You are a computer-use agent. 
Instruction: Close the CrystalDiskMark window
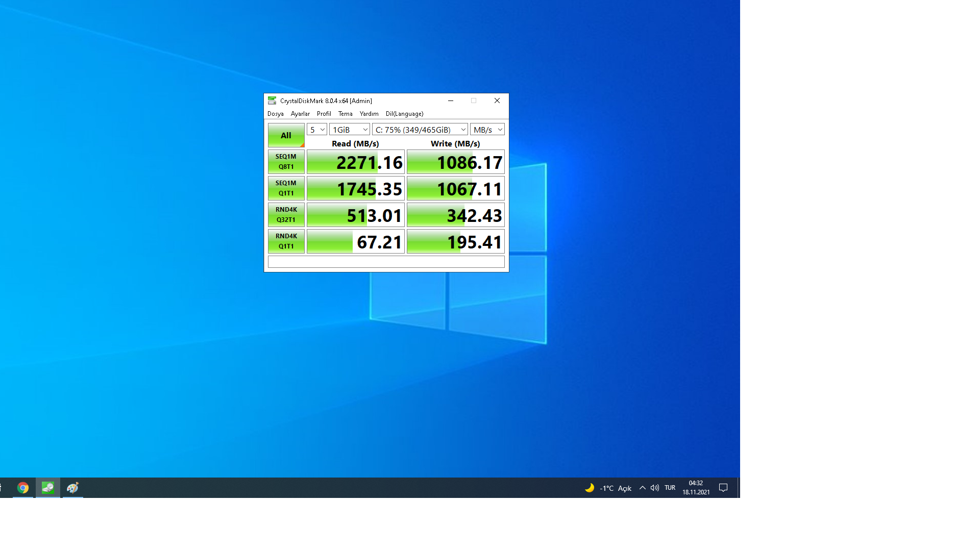pyautogui.click(x=497, y=101)
